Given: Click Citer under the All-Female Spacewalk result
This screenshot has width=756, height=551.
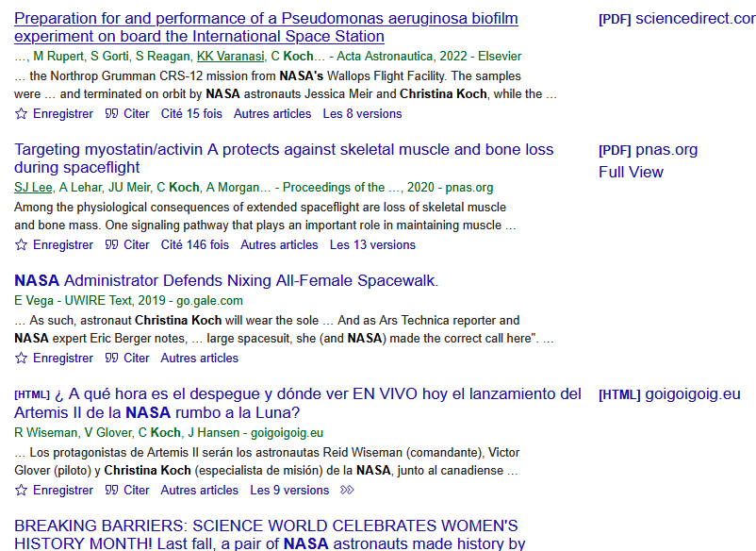Looking at the screenshot, I should (137, 358).
